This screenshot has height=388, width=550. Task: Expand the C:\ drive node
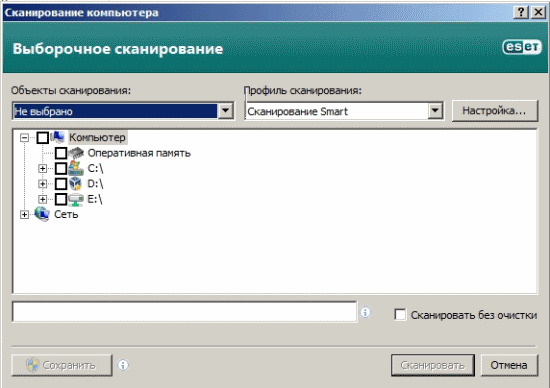click(42, 168)
